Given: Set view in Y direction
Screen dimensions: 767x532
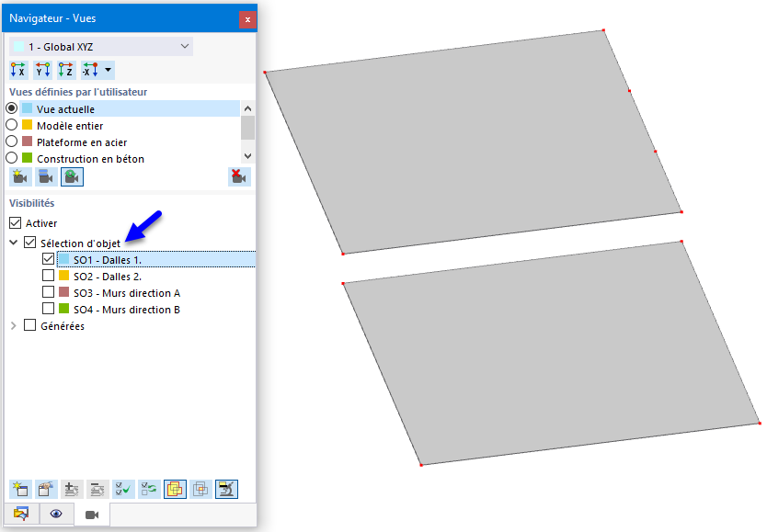Looking at the screenshot, I should (42, 70).
